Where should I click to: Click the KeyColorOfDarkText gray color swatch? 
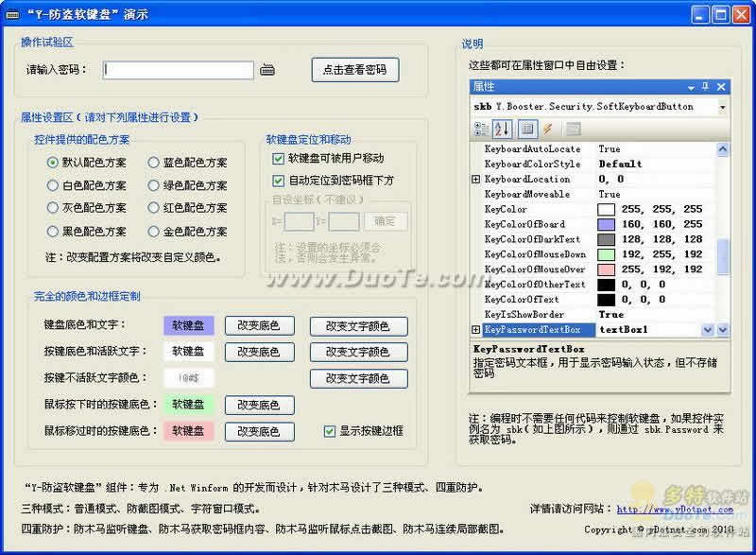pos(606,239)
